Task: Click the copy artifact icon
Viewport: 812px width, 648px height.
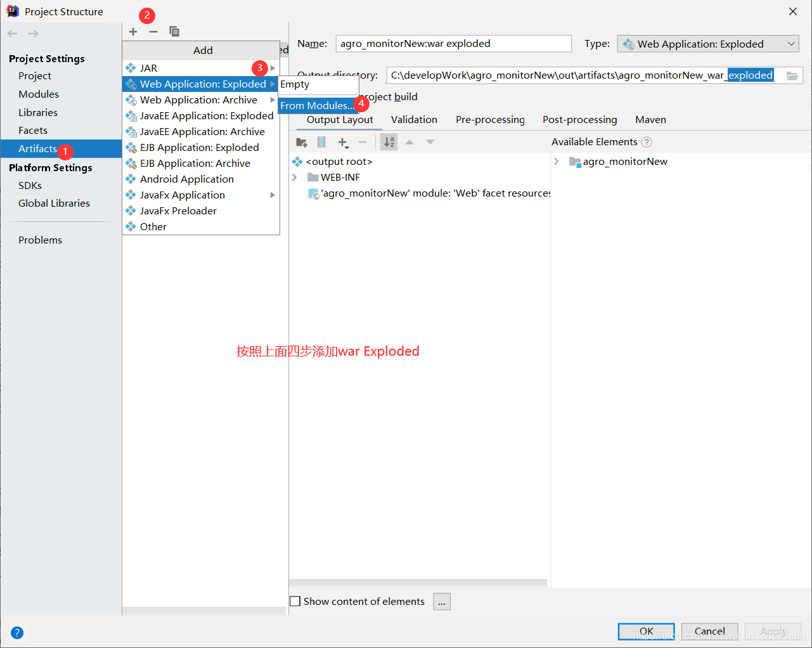Action: pyautogui.click(x=174, y=32)
